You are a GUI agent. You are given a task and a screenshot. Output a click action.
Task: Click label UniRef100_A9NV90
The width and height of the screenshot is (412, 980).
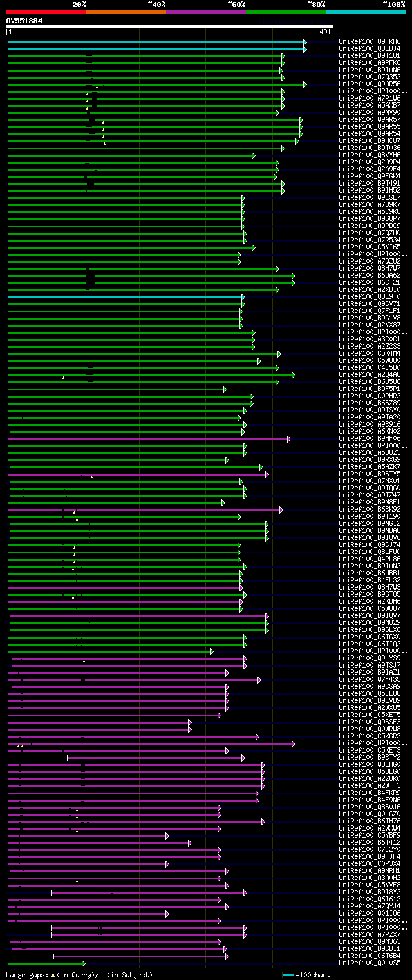370,112
